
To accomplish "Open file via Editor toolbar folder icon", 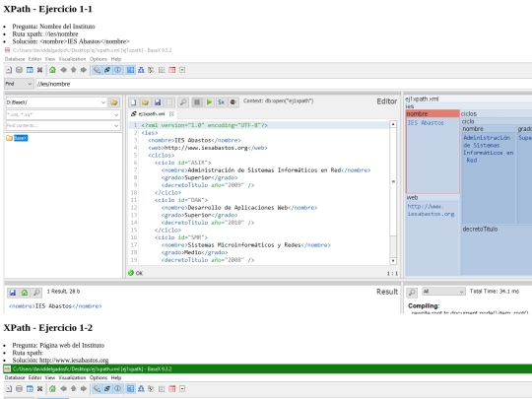I will coord(145,102).
